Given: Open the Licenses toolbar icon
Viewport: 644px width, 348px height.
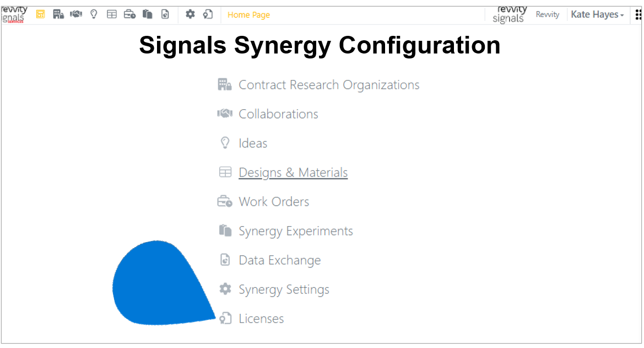Looking at the screenshot, I should [x=208, y=14].
